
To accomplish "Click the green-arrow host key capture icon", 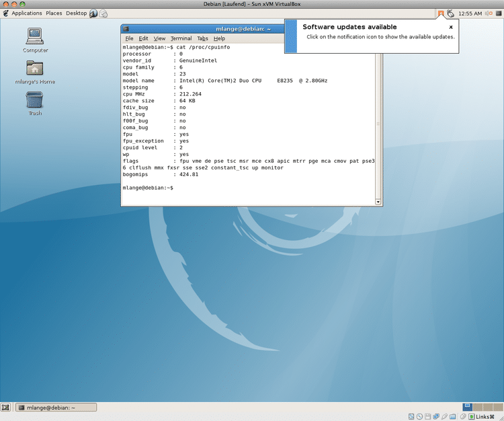I will [471, 417].
